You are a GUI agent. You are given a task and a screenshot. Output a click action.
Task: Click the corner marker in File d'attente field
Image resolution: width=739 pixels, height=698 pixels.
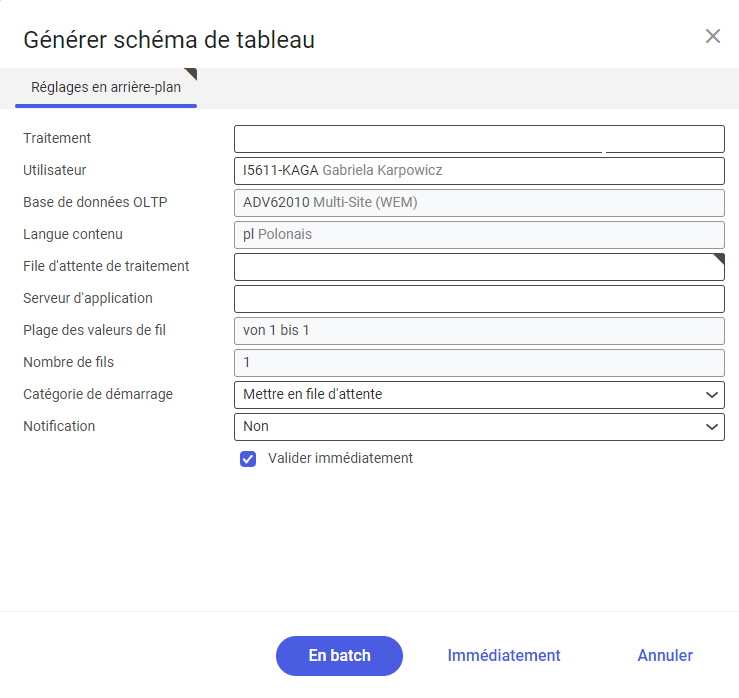tap(719, 259)
